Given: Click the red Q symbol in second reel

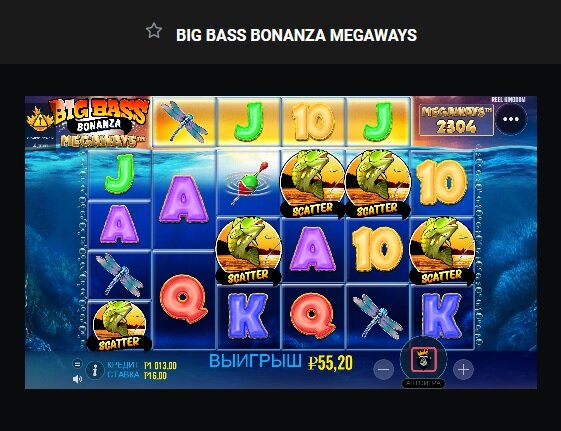Looking at the screenshot, I should pos(183,299).
